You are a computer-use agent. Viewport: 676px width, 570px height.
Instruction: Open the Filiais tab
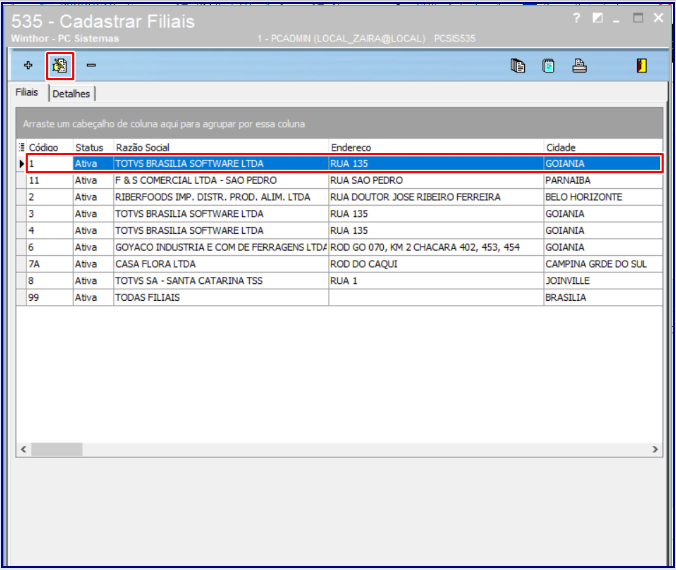point(27,92)
